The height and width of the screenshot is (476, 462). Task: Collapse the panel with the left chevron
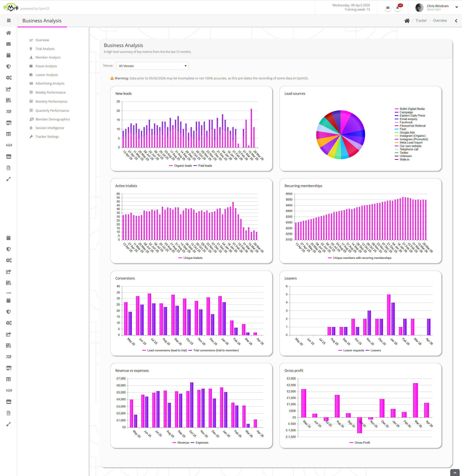(456, 21)
